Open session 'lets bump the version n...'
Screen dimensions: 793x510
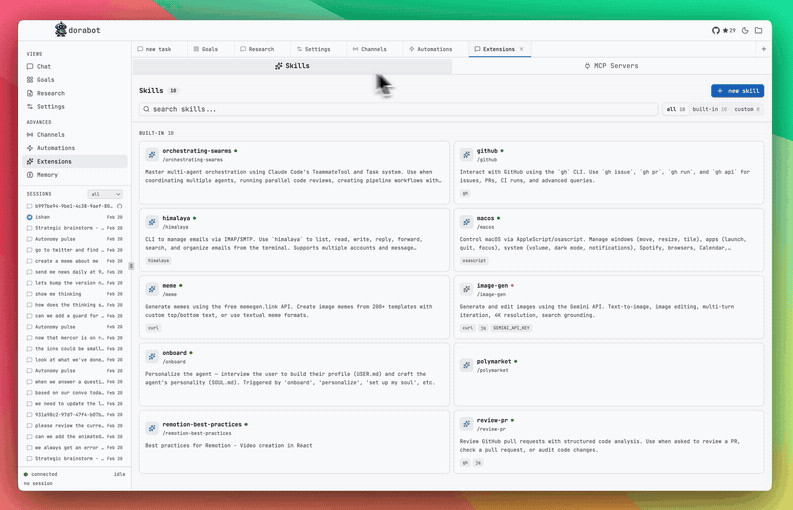click(75, 283)
